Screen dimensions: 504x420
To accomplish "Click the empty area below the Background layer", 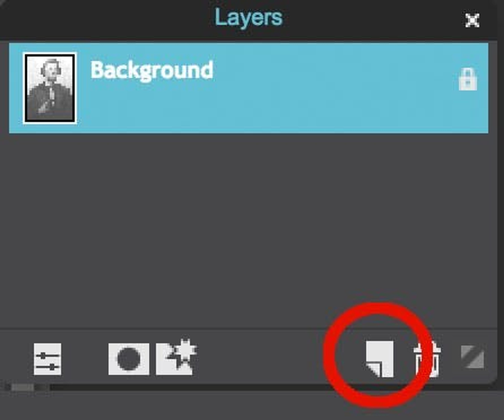I will tap(248, 230).
